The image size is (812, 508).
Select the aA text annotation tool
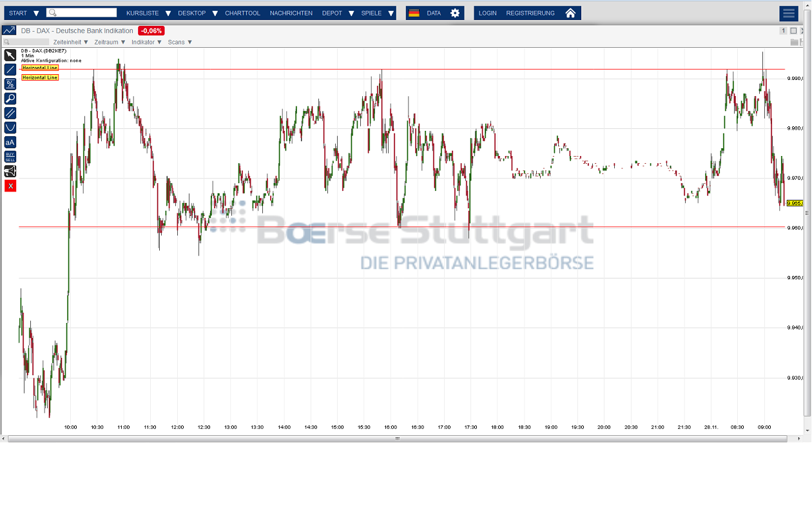10,142
